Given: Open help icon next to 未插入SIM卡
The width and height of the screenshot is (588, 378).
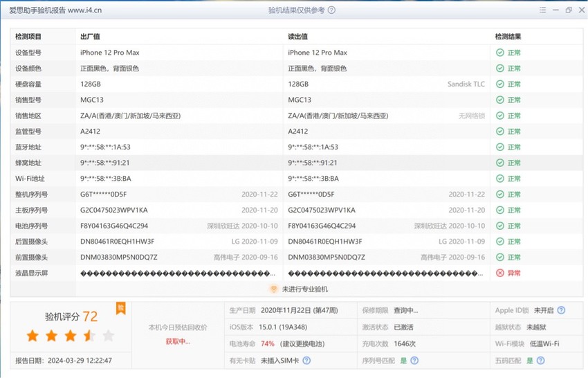Looking at the screenshot, I should tap(306, 361).
